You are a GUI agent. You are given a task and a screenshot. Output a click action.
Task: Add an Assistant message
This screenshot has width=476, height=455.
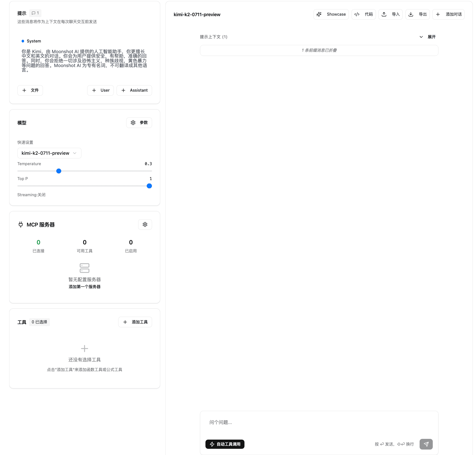(134, 90)
